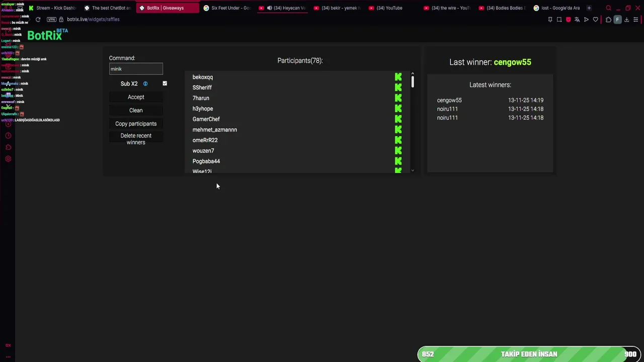Open the sidebar extensions cube icon
This screenshot has width=644, height=362.
tap(8, 147)
